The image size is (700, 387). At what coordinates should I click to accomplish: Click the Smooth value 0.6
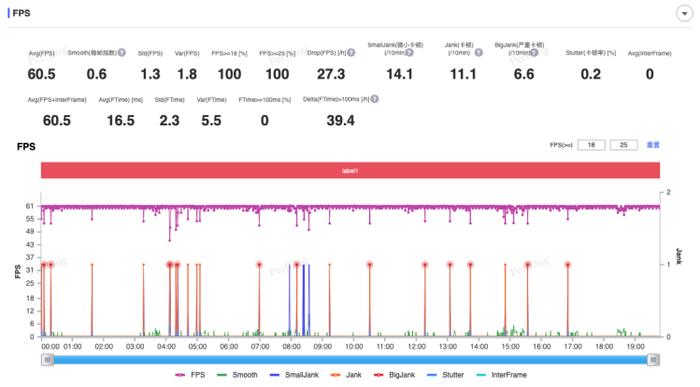(96, 74)
